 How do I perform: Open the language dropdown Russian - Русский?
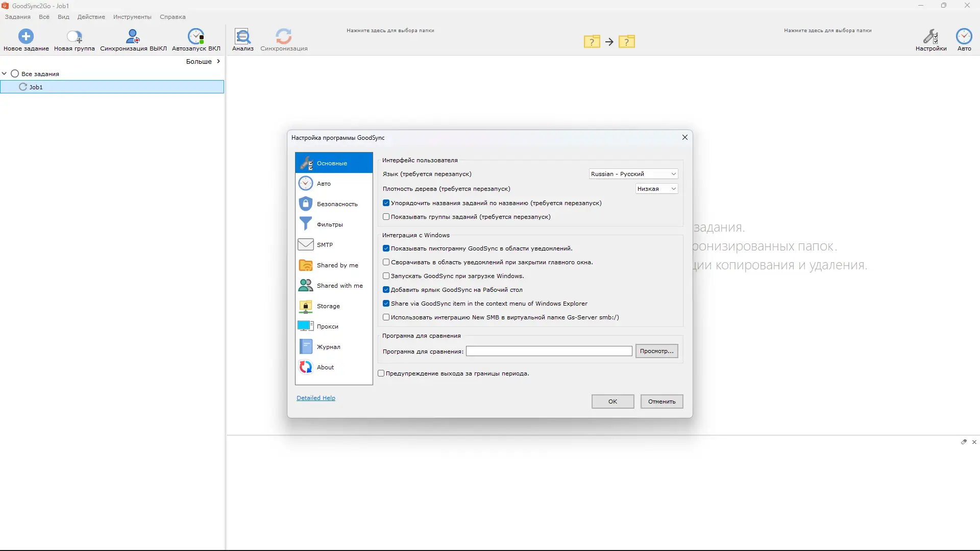633,174
